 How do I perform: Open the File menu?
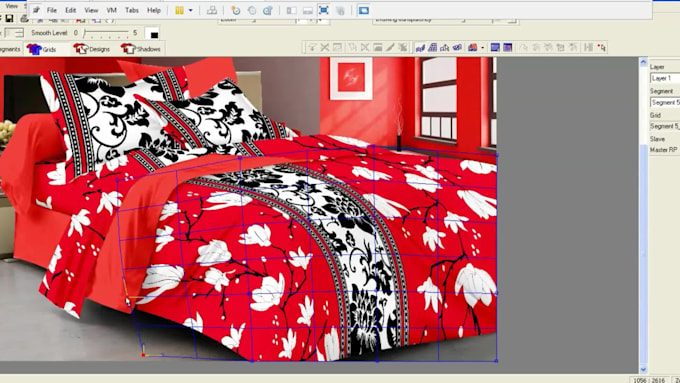pos(52,10)
